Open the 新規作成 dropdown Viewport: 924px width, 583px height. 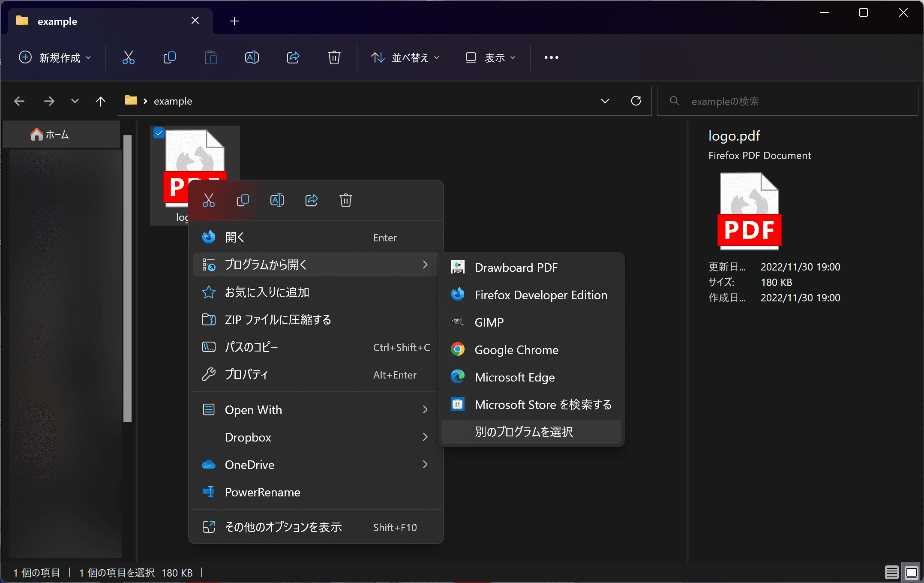tap(55, 57)
